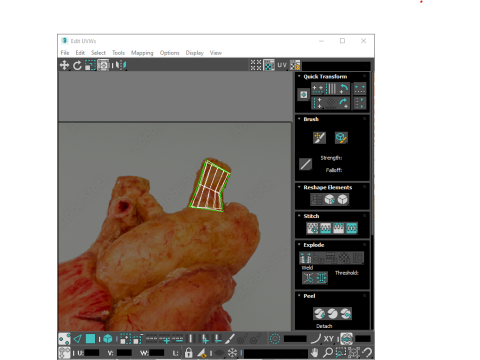Click the Break icon in Explode
The width and height of the screenshot is (480, 360).
click(x=305, y=258)
